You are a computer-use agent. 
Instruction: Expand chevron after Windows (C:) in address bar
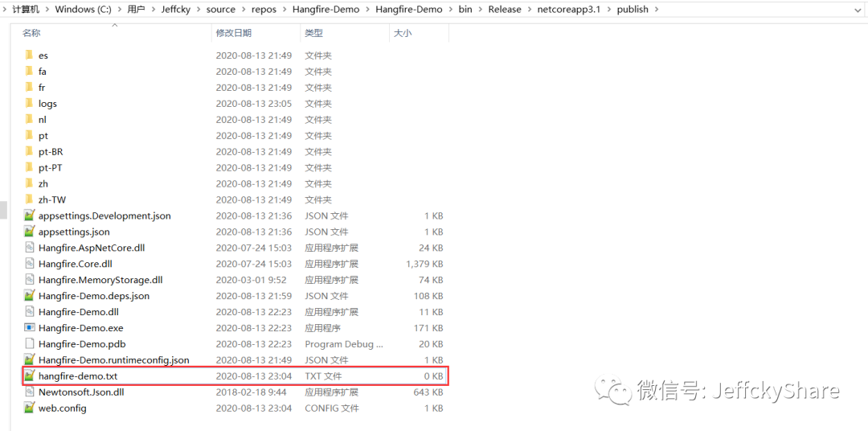(119, 10)
